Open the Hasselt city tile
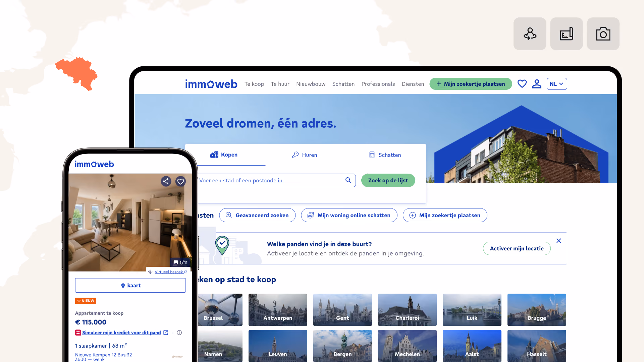The image size is (644, 362). 537,346
